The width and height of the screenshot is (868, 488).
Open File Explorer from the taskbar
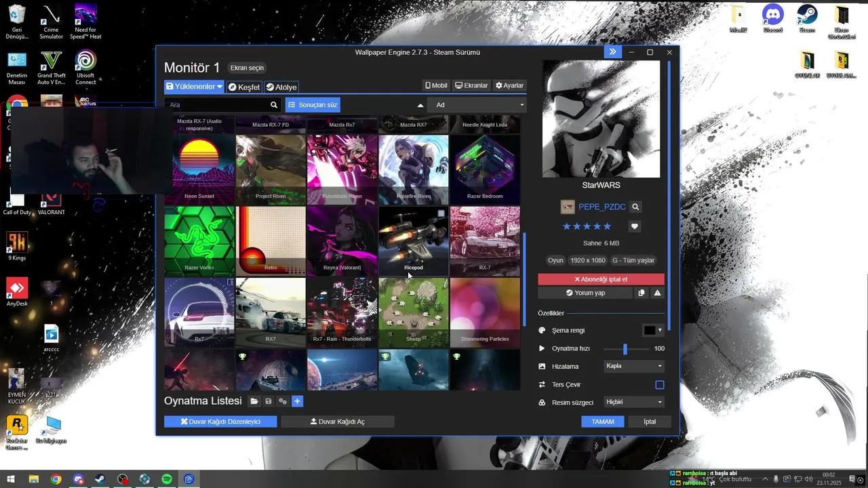(33, 479)
